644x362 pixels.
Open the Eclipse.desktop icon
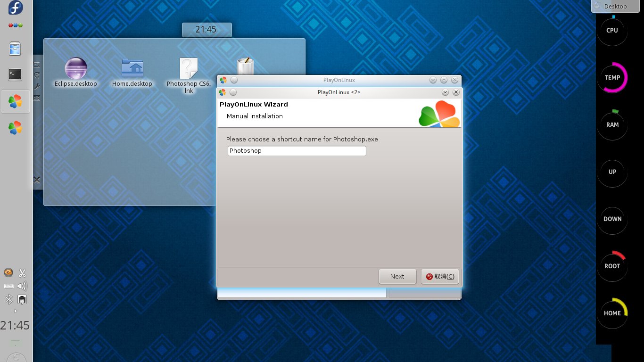[76, 72]
